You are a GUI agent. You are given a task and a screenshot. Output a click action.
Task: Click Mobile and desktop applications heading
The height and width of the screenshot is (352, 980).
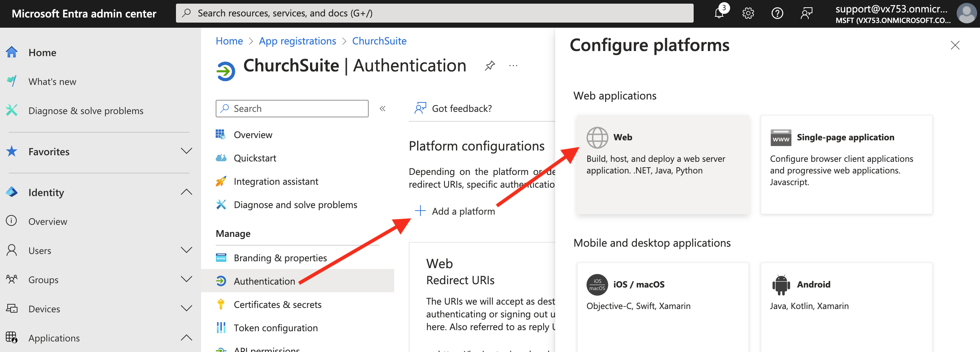click(652, 243)
